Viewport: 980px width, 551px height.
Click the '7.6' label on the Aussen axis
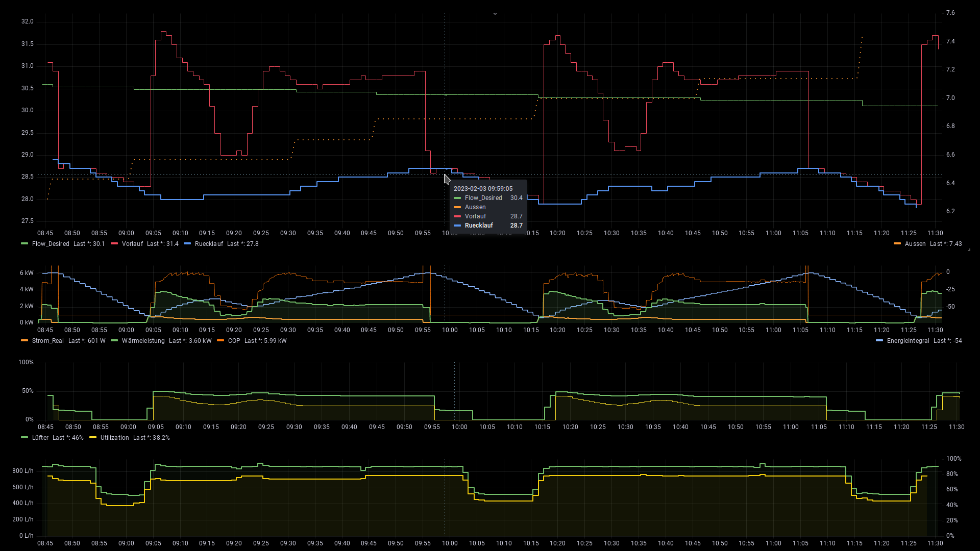(x=950, y=13)
